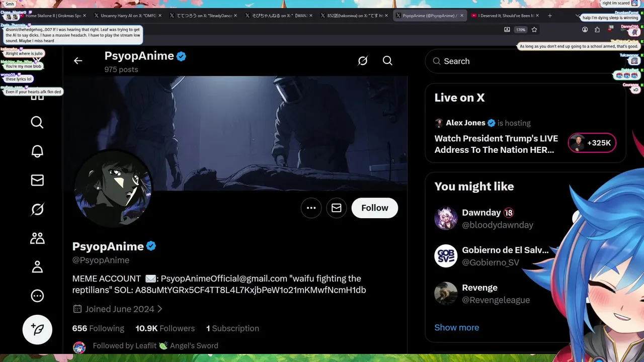The width and height of the screenshot is (644, 362).
Task: Open Communities icon in sidebar
Action: pyautogui.click(x=37, y=238)
